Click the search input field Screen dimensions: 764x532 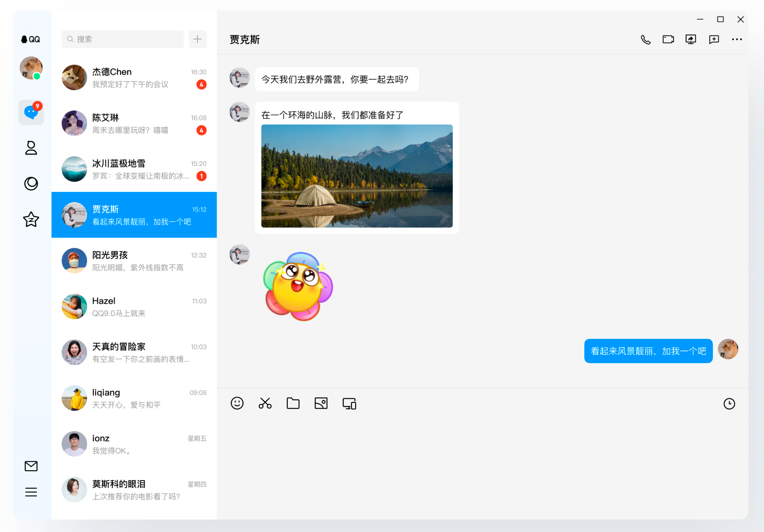(123, 39)
